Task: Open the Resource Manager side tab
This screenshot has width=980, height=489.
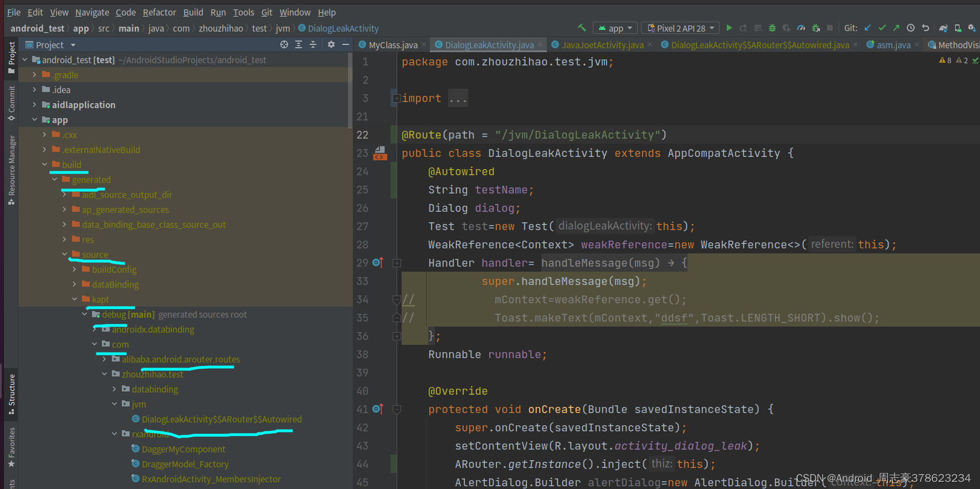Action: tap(11, 170)
